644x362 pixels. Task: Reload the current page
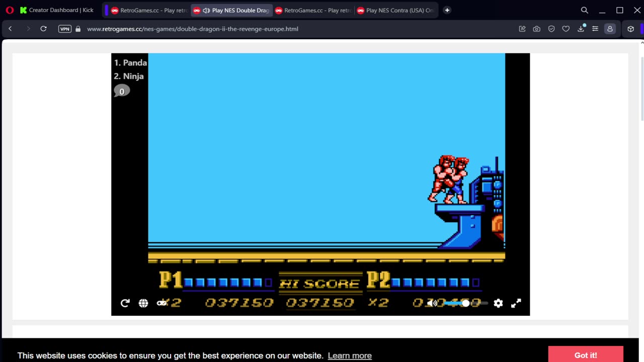[44, 29]
